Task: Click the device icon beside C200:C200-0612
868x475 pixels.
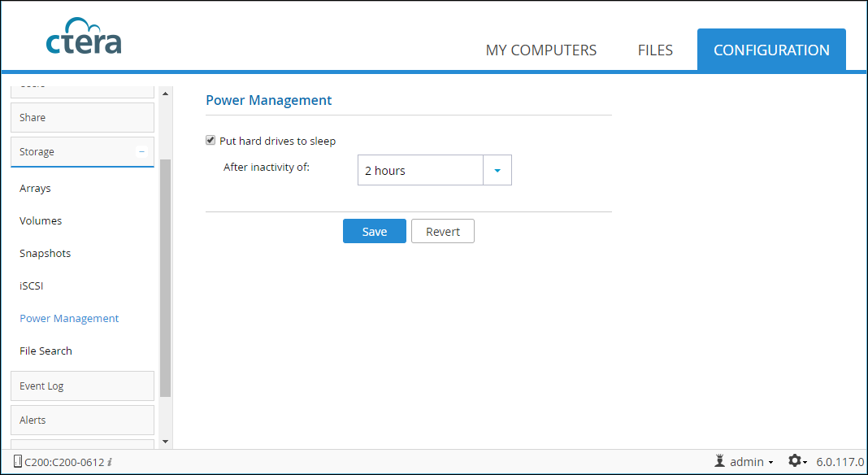Action: 18,461
